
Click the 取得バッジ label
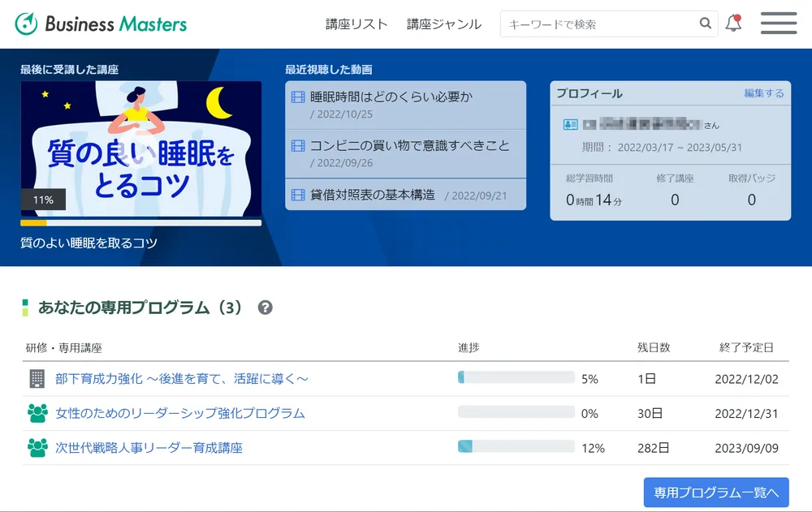click(752, 179)
